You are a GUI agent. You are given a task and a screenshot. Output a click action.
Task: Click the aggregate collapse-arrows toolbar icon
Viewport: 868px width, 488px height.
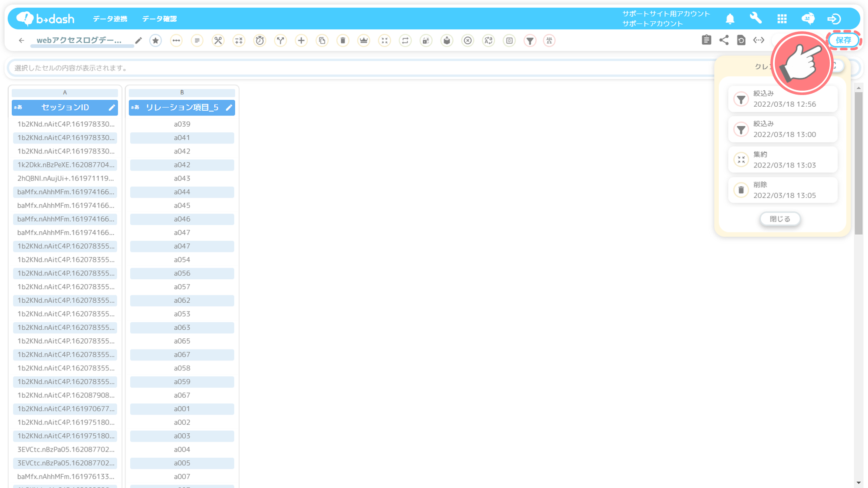click(385, 40)
